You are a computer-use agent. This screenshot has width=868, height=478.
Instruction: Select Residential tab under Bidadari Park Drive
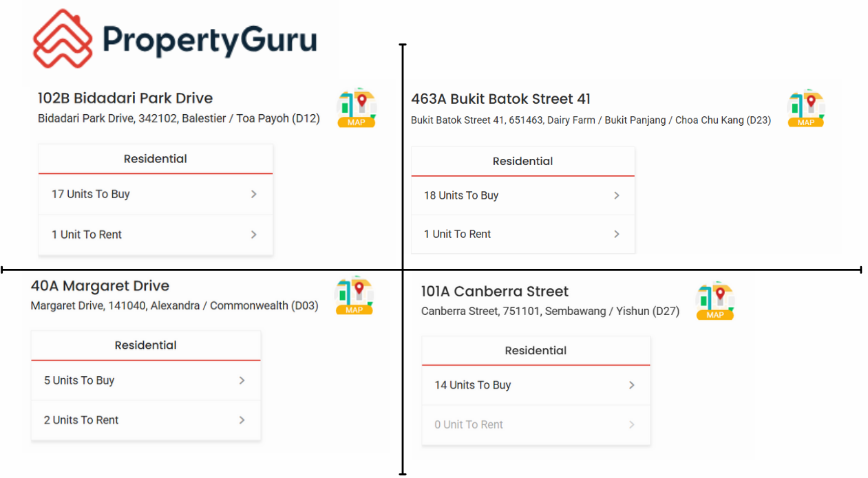click(x=156, y=159)
